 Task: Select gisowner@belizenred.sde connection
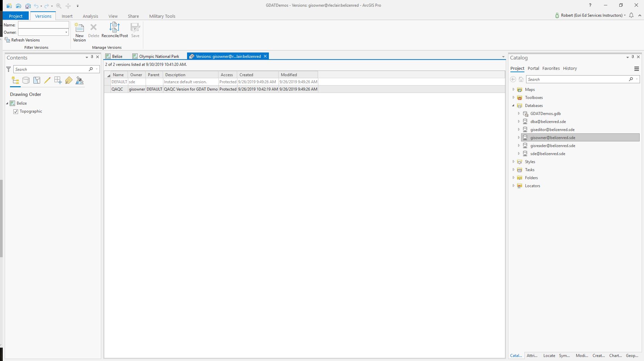coord(581,138)
